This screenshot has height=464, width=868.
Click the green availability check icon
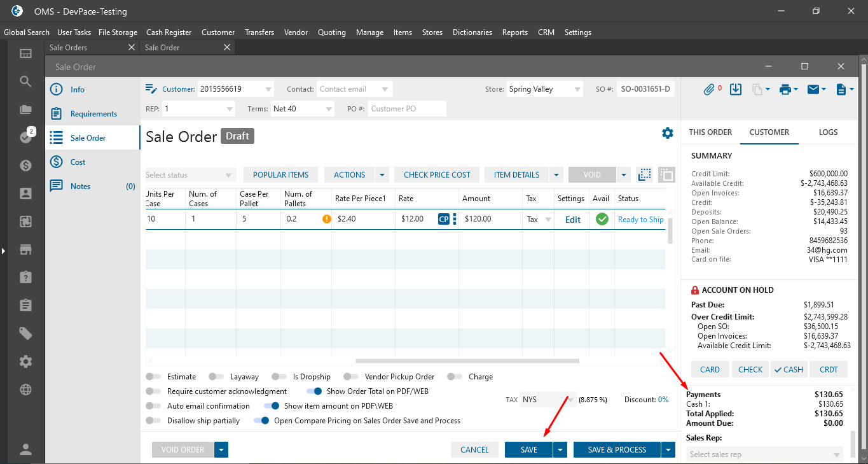(x=602, y=220)
